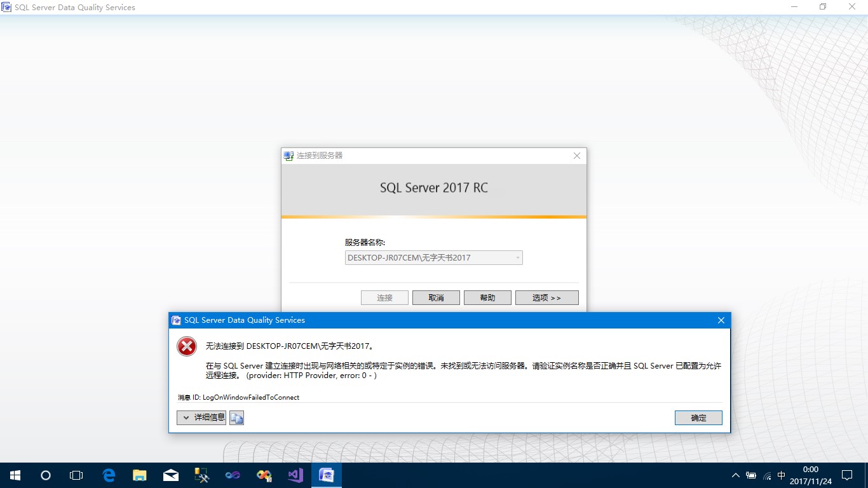
Task: Click the 帮助 button in connect dialog
Action: coord(487,297)
